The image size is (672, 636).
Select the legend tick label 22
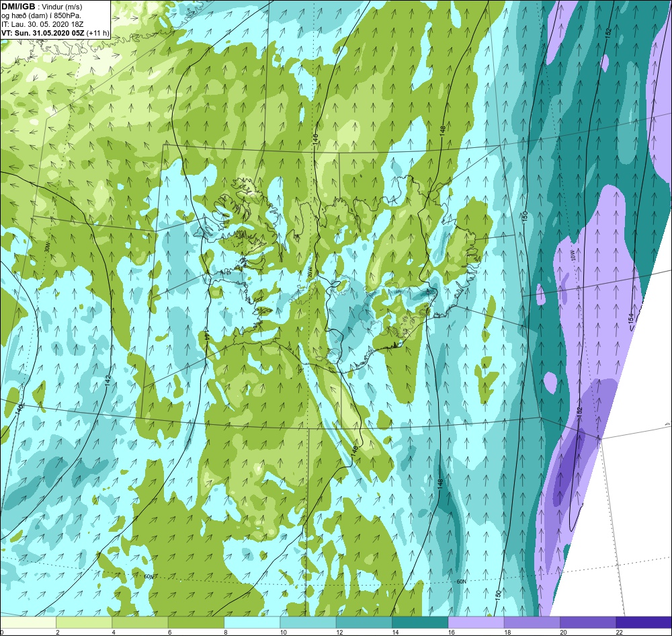pyautogui.click(x=619, y=632)
